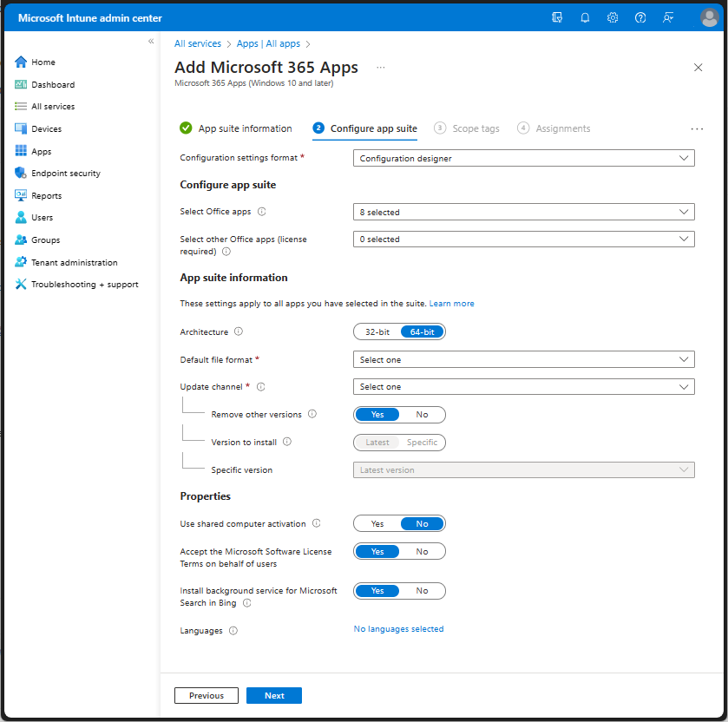Viewport: 728px width, 722px height.
Task: Open Groups in the sidebar
Action: [37, 240]
